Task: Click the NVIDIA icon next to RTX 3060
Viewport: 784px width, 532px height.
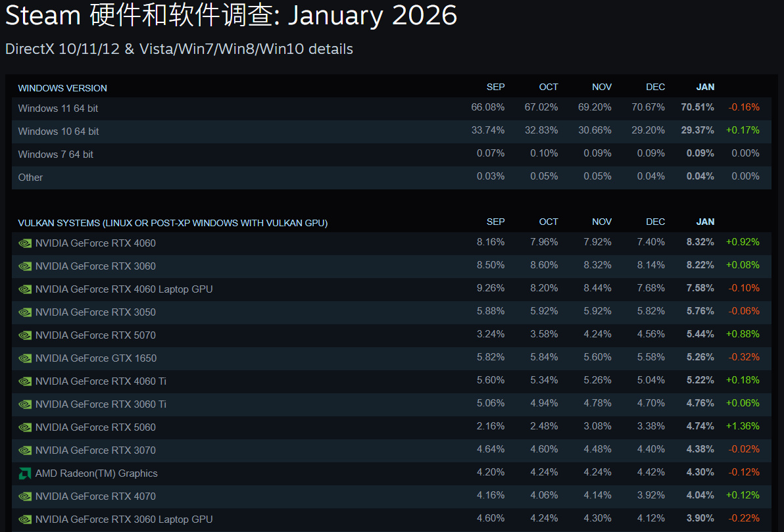Action: (x=25, y=266)
